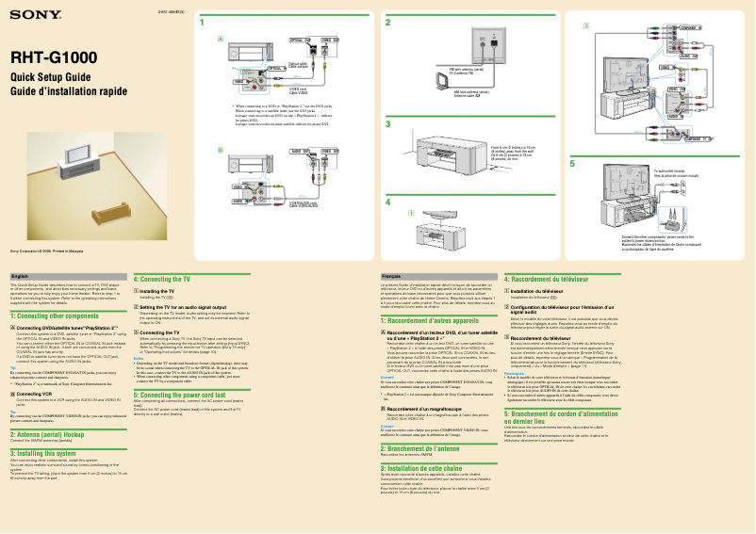
Task: Click the boxed number 2 in top-right diagram
Action: point(586,24)
